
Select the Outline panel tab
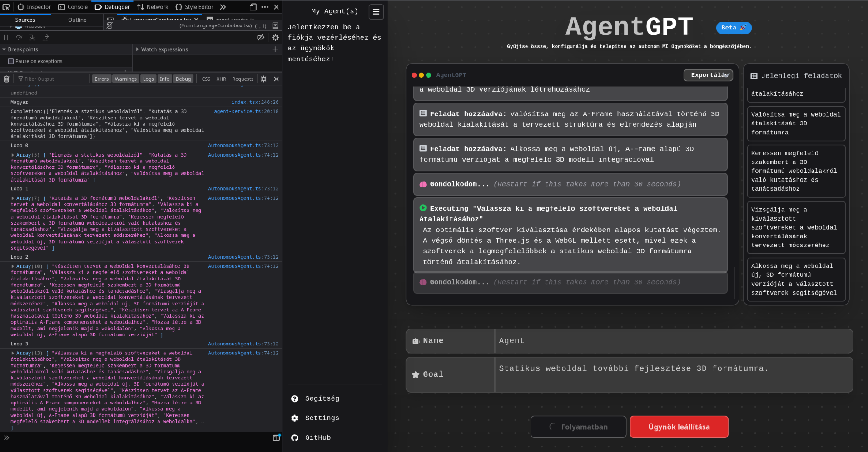[x=77, y=20]
